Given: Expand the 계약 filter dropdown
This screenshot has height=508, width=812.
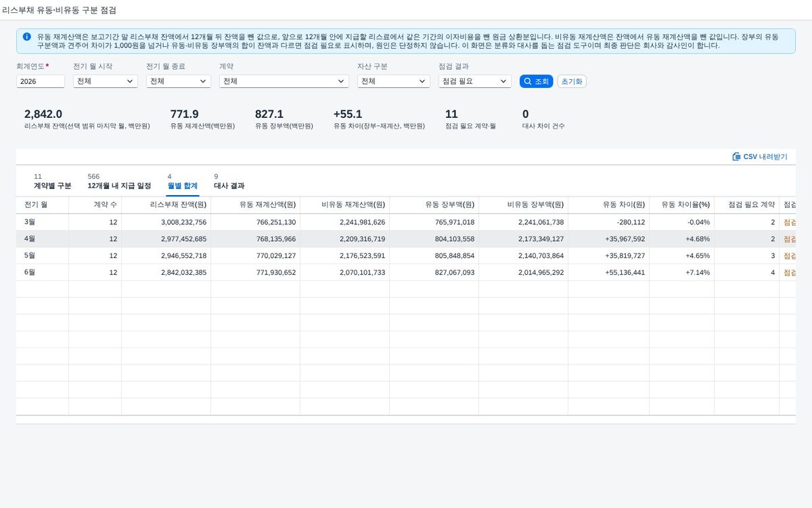Looking at the screenshot, I should [x=284, y=81].
